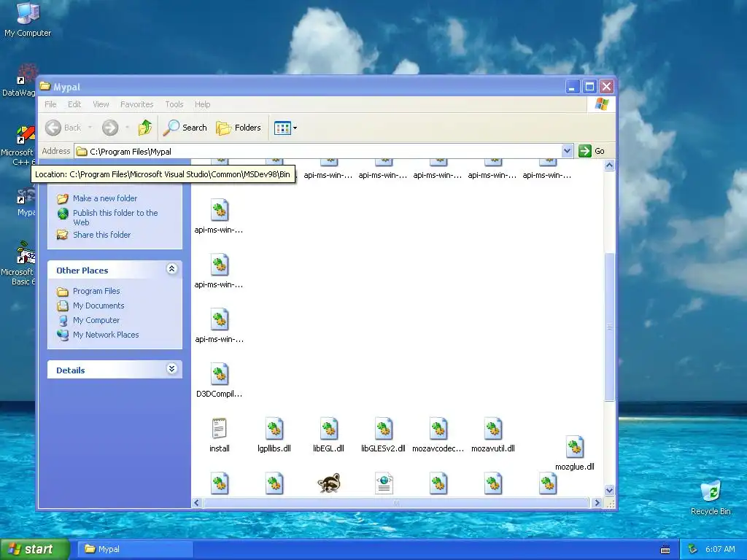The image size is (747, 560).
Task: Click the Go button
Action: (592, 151)
